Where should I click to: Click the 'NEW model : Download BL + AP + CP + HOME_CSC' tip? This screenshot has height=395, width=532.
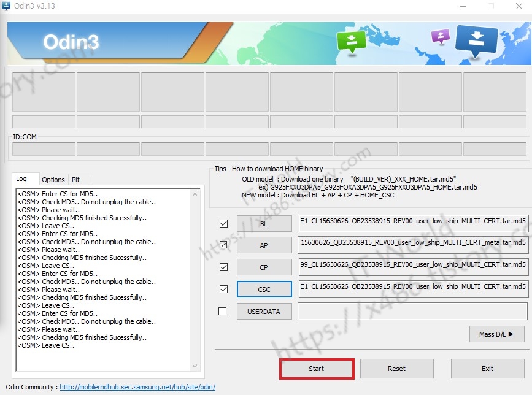tap(318, 195)
